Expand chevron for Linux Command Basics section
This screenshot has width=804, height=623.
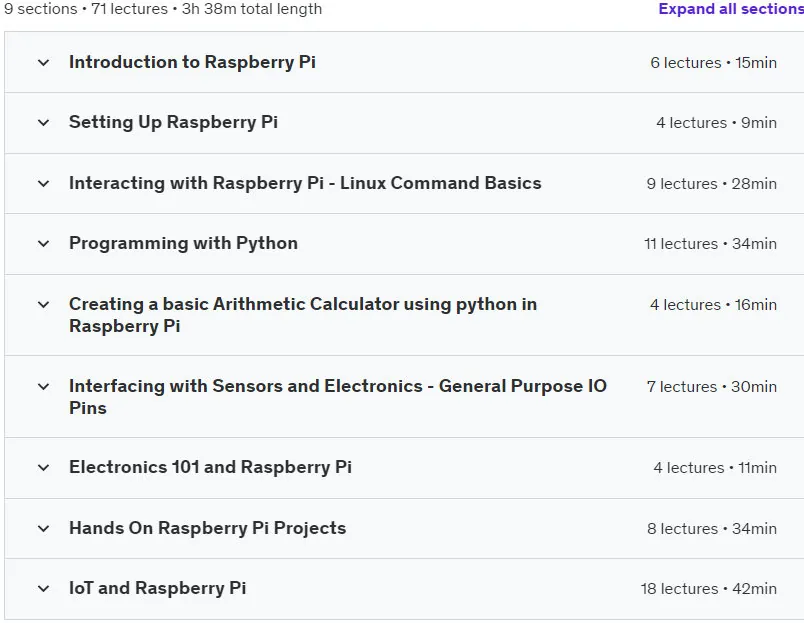click(44, 184)
